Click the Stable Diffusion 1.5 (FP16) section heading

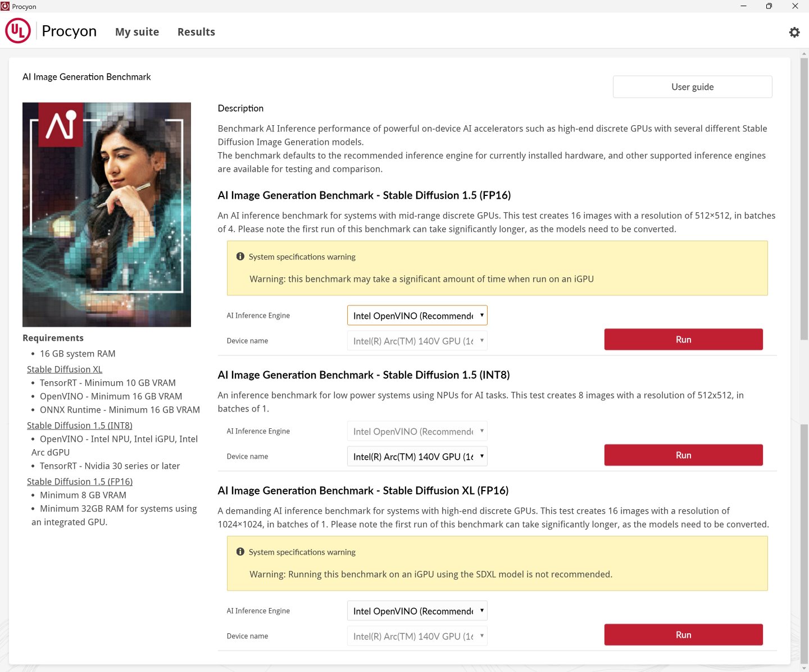point(364,195)
